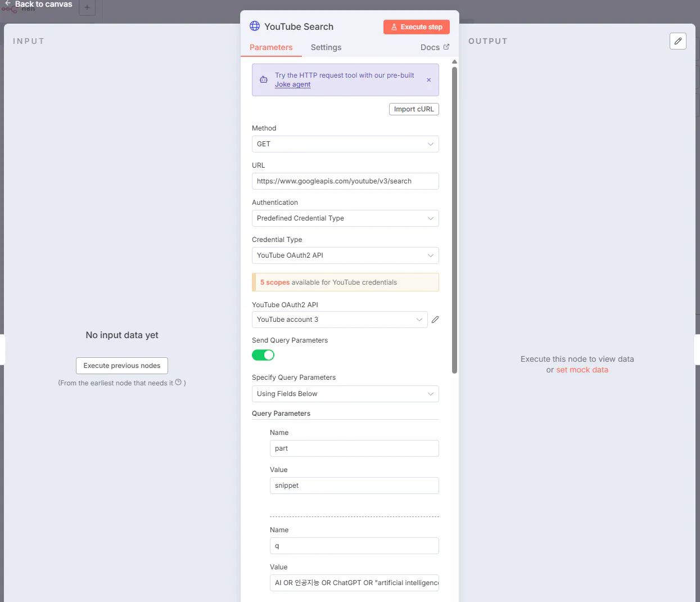
Task: Switch to the Parameters tab
Action: click(271, 47)
